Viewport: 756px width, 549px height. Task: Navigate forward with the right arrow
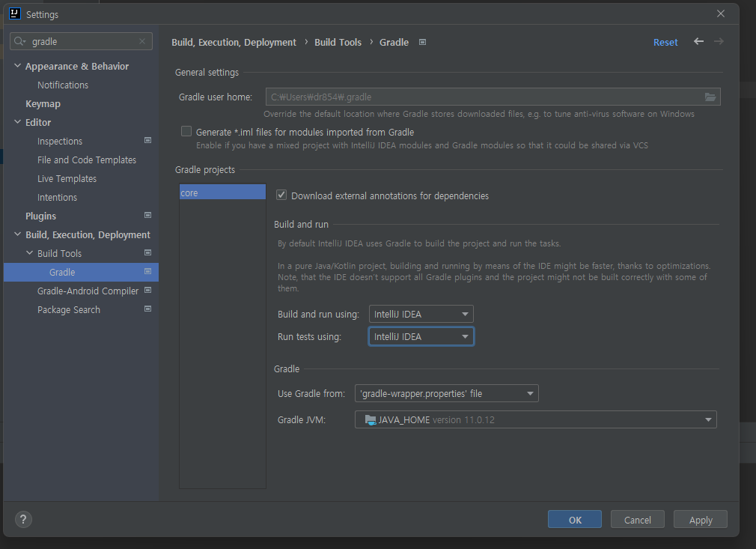[719, 41]
